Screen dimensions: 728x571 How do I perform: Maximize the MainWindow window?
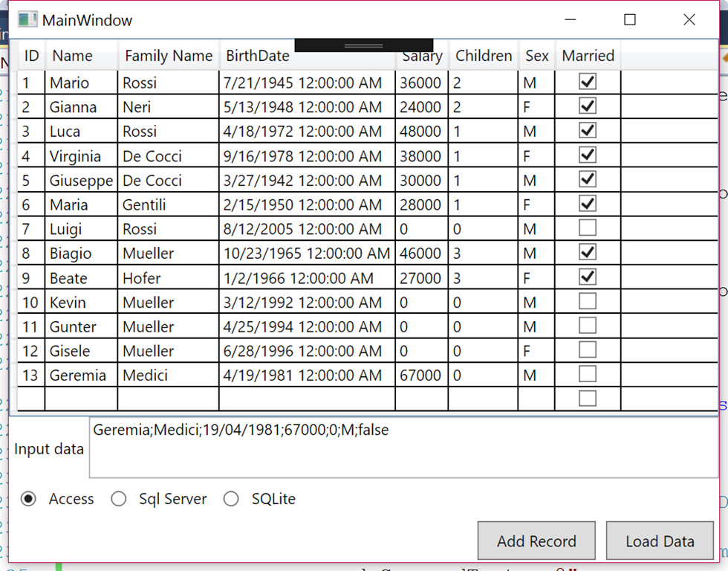coord(630,20)
